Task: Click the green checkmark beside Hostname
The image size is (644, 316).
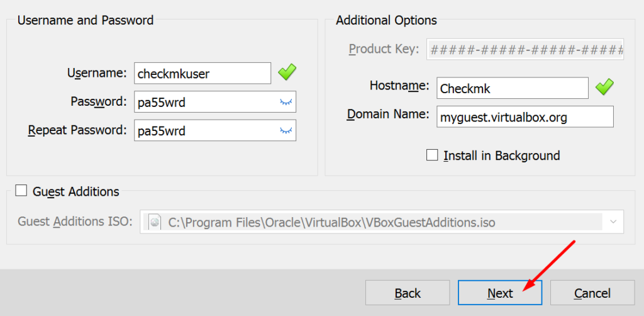Action: (604, 87)
